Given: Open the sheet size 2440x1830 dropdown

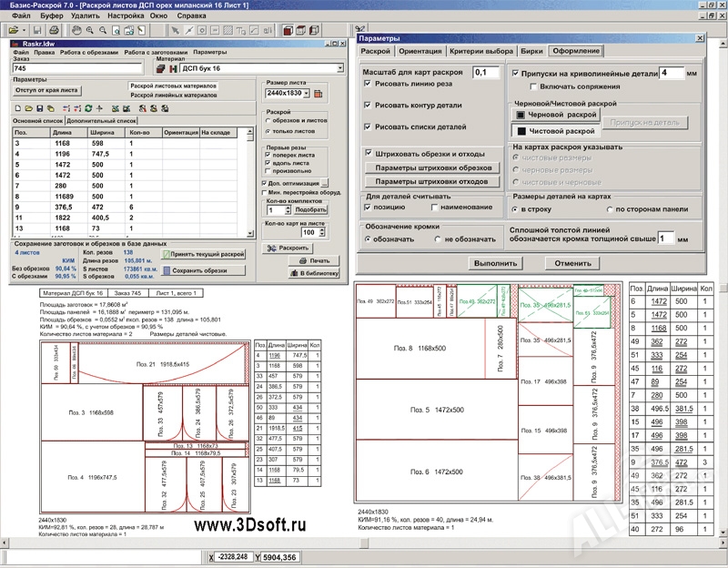Looking at the screenshot, I should [305, 93].
